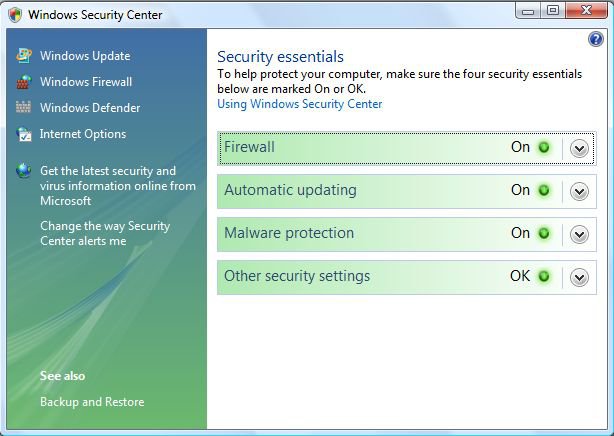Select Change the way Security Center alerts me
614x436 pixels.
(105, 233)
